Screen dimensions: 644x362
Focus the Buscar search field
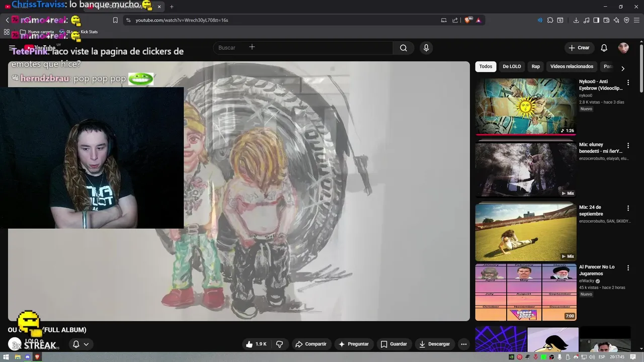click(303, 48)
